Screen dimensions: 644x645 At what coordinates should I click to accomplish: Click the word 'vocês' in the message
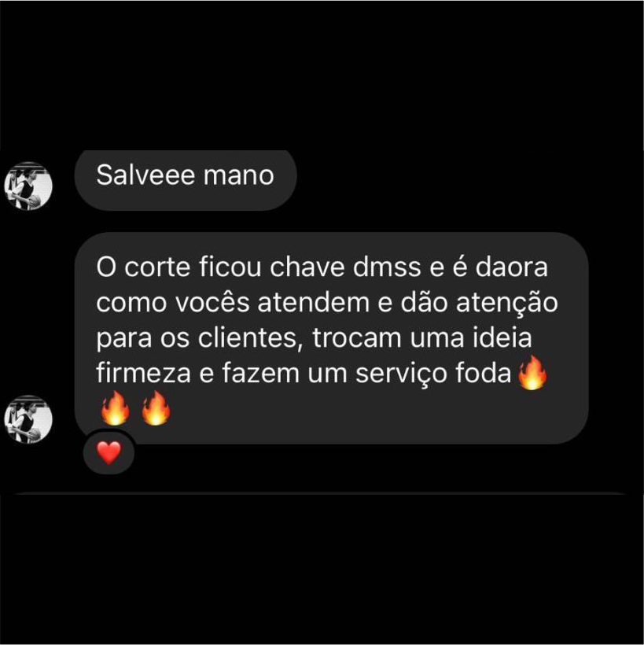(x=212, y=302)
